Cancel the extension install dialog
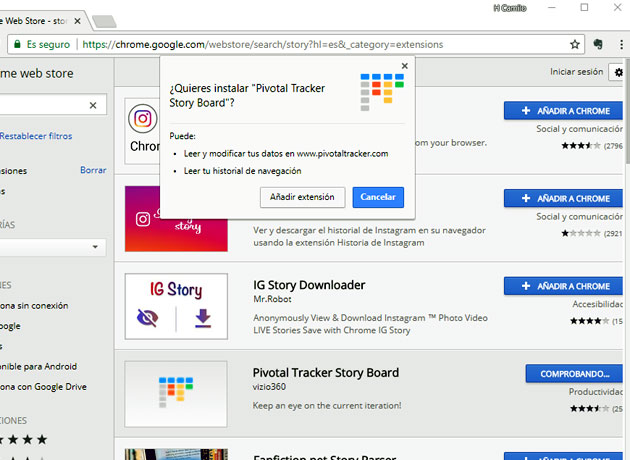The width and height of the screenshot is (630, 460). click(378, 197)
